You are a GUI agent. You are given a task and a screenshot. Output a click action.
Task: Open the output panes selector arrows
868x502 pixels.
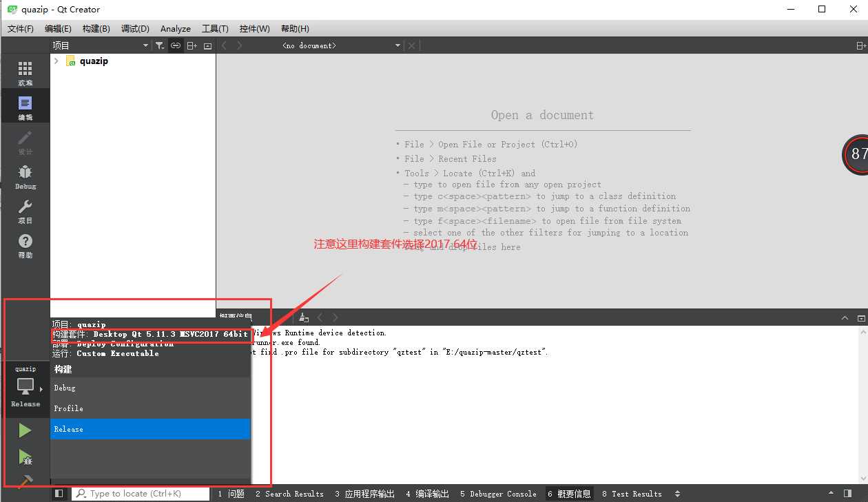click(677, 494)
